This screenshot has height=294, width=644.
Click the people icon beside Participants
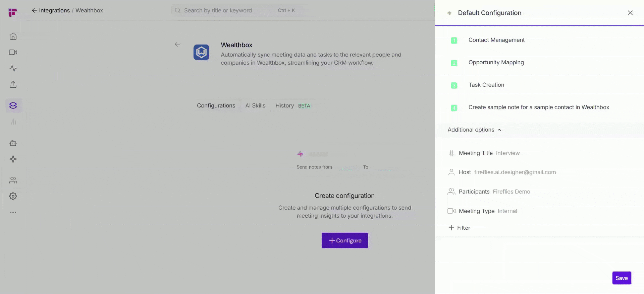coord(451,192)
